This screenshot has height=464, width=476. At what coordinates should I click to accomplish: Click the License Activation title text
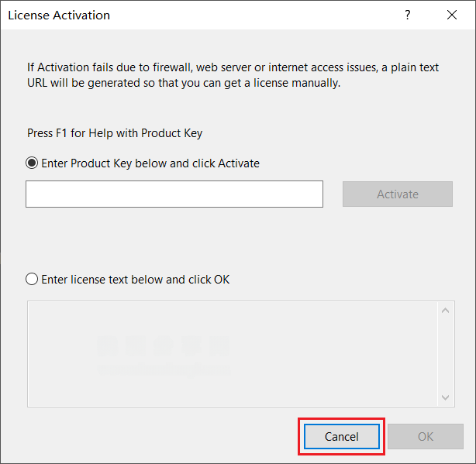(59, 15)
